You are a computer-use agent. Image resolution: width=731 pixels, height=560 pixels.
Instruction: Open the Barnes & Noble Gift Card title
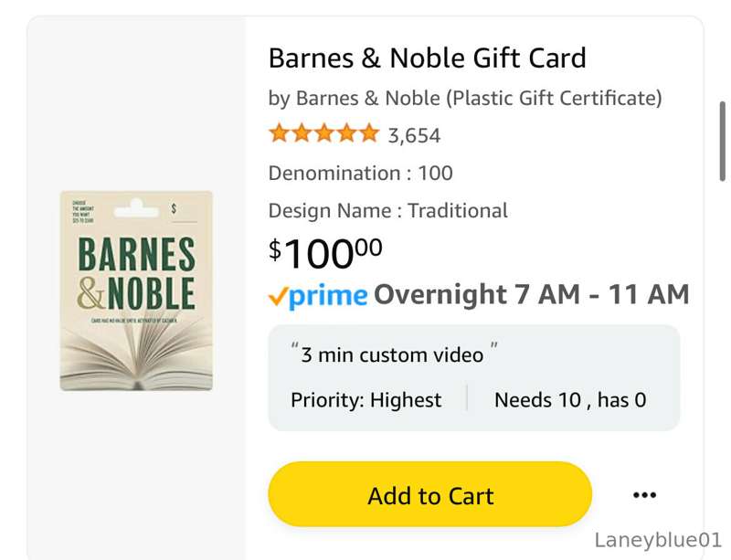(x=427, y=58)
